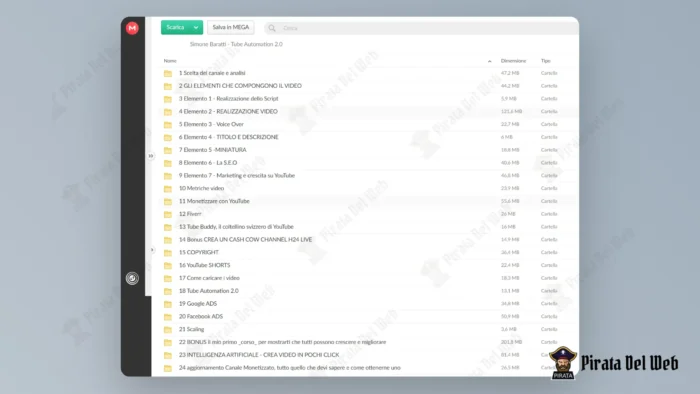This screenshot has width=700, height=394.
Task: Focus the Cerca search field
Action: (x=420, y=28)
